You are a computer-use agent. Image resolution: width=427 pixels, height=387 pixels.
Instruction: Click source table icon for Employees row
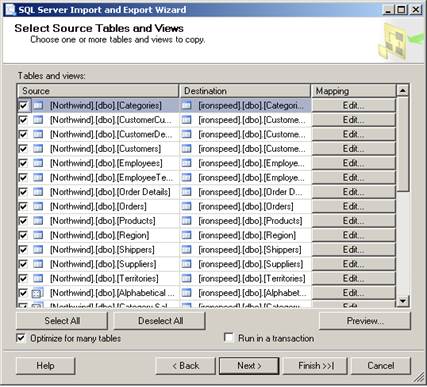(x=38, y=163)
